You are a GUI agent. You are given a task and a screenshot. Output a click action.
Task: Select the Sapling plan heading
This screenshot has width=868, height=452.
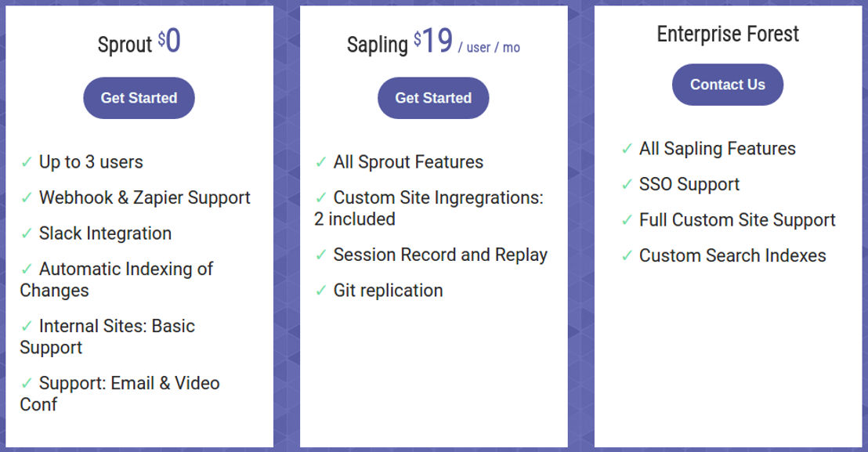click(x=378, y=45)
